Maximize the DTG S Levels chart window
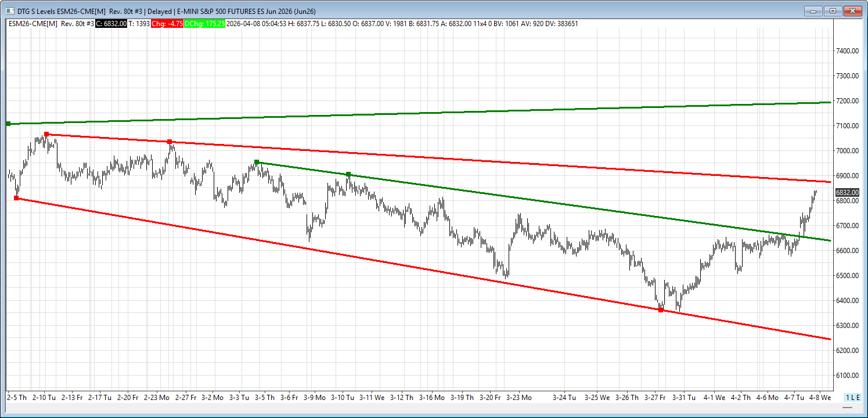This screenshot has height=418, width=868. (833, 11)
